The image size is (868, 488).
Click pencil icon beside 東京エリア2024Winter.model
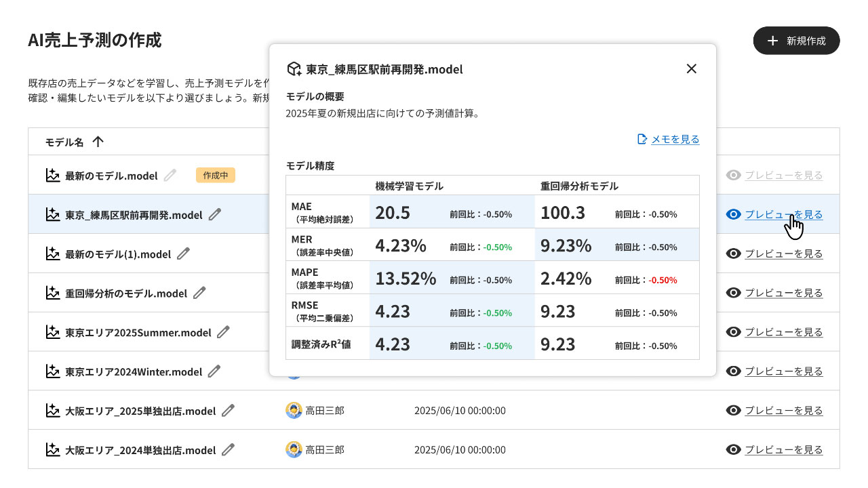(214, 371)
